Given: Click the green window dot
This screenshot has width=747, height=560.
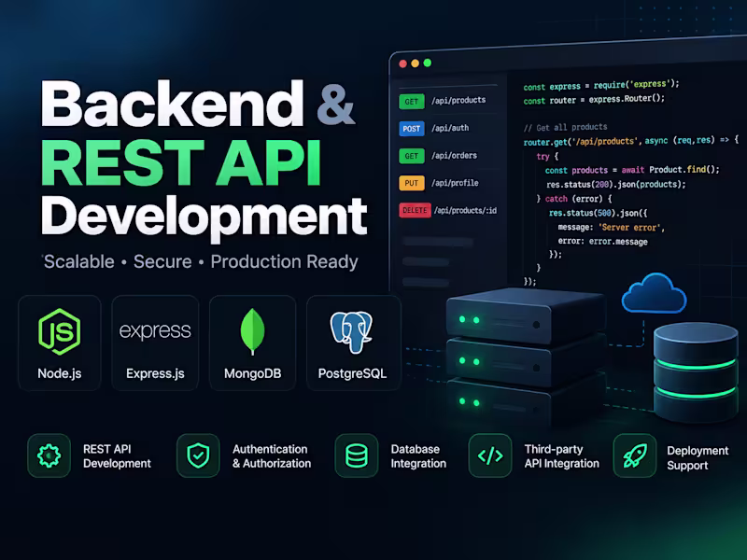Looking at the screenshot, I should coord(428,63).
